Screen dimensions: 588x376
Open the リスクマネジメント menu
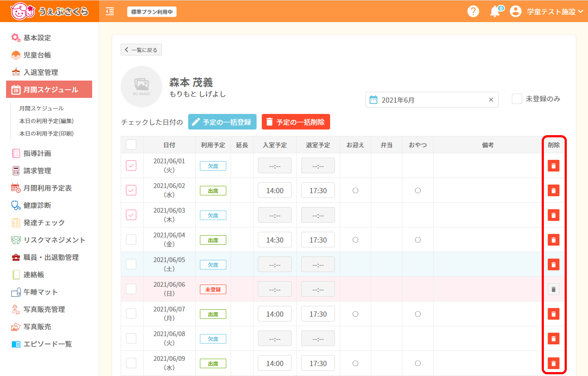pos(49,240)
